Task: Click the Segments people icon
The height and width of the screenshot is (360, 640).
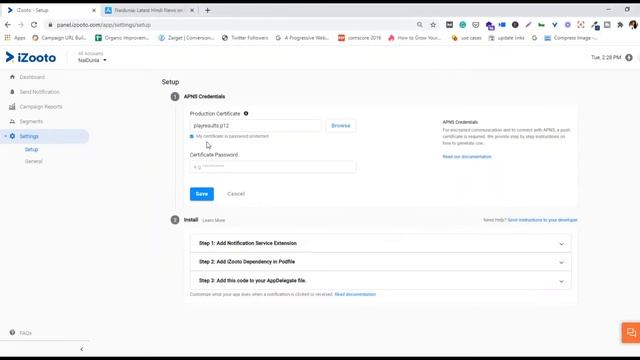Action: [12, 122]
